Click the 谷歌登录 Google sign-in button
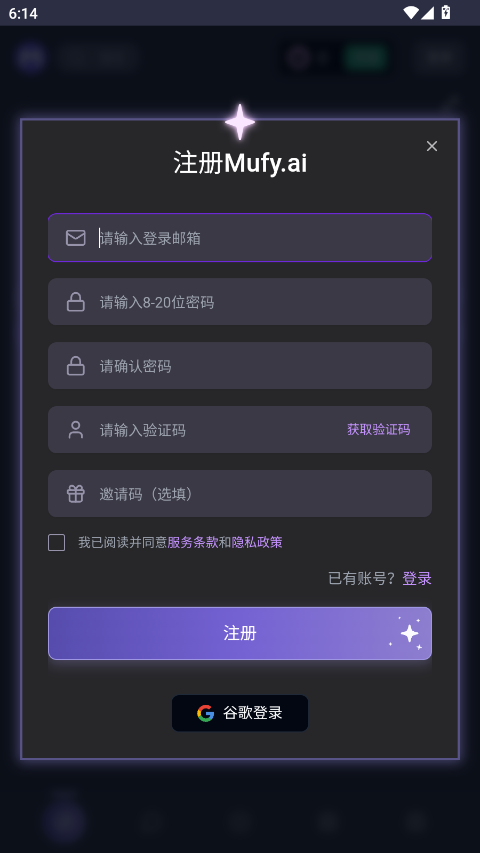Image resolution: width=480 pixels, height=853 pixels. pos(240,713)
